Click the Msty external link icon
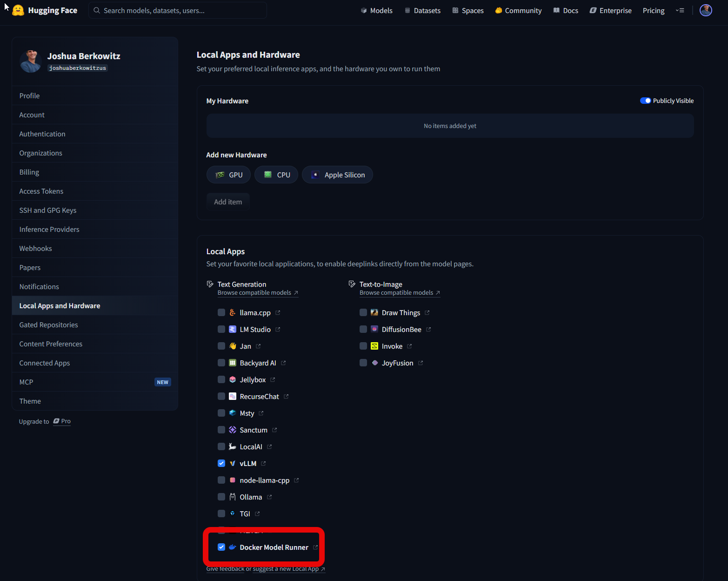728x581 pixels. point(261,413)
